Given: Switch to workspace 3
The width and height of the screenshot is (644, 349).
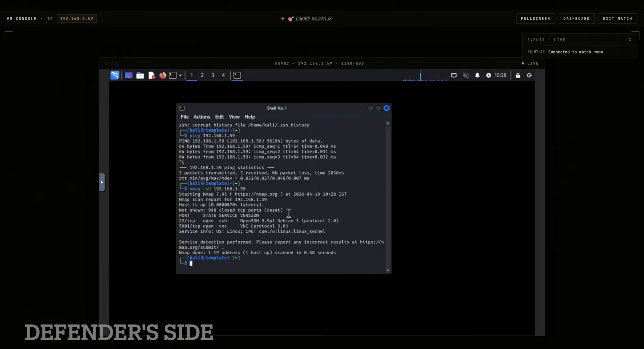Looking at the screenshot, I should coord(213,75).
